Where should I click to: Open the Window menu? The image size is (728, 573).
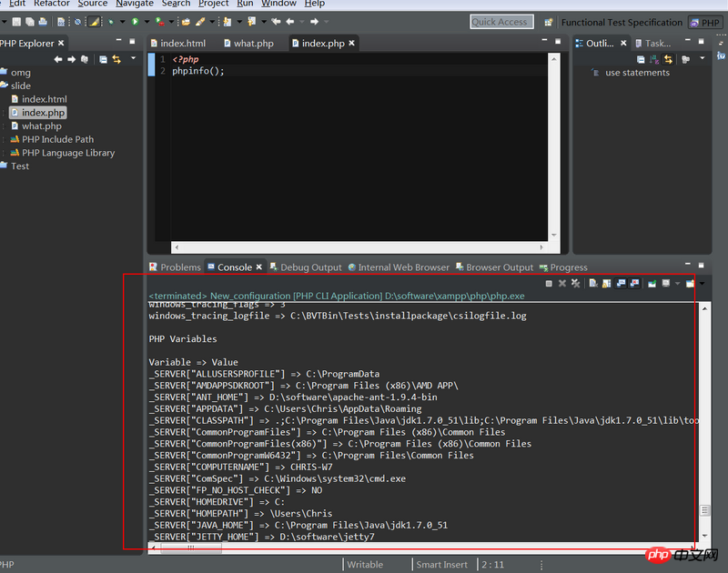tap(278, 4)
